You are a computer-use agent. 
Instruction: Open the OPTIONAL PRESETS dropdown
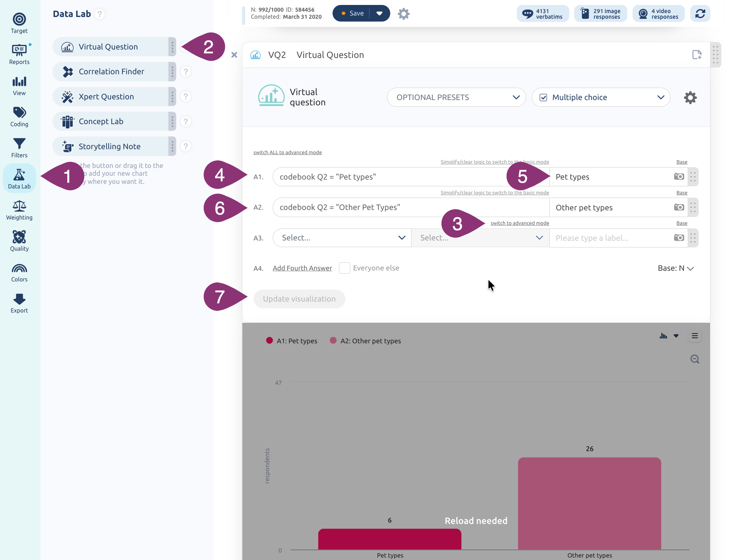(456, 97)
